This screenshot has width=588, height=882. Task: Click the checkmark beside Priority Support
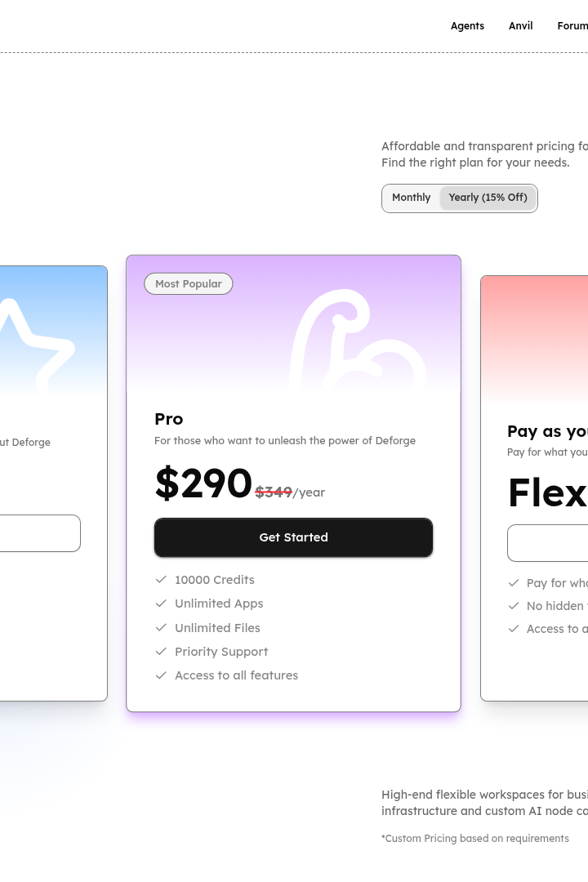tap(161, 651)
